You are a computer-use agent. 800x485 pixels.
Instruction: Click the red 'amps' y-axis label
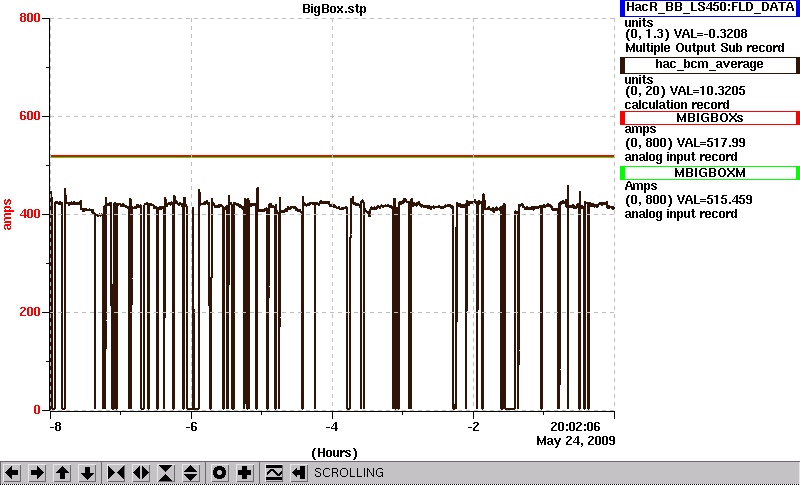tap(7, 215)
